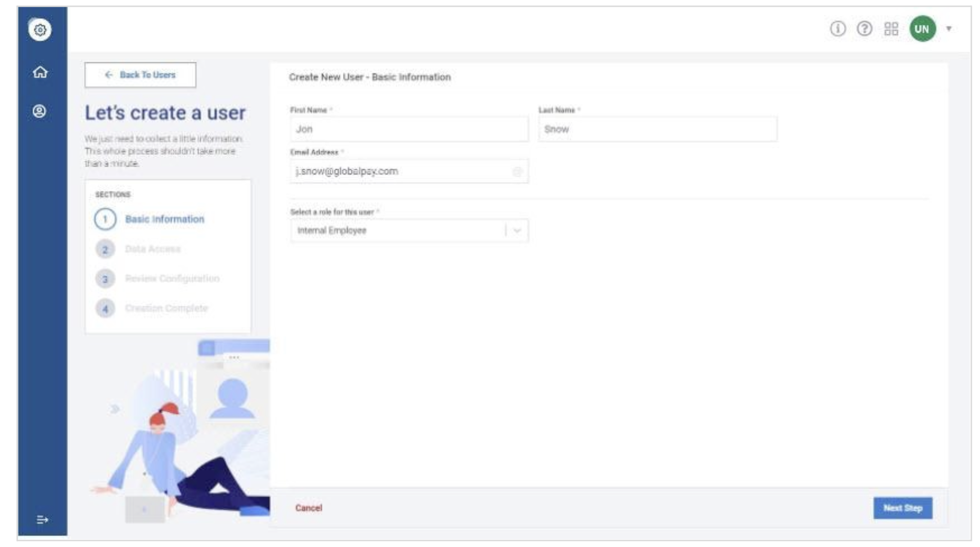Expand sidebar with bottom arrow icon
This screenshot has height=547, width=980.
(x=42, y=520)
